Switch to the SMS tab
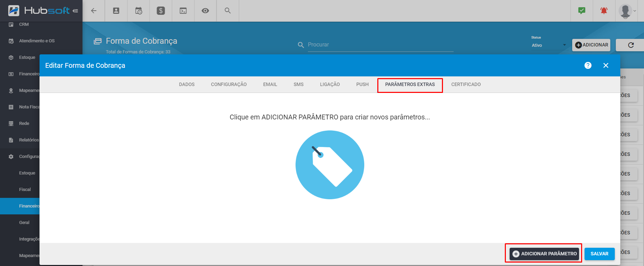644x266 pixels. 299,84
